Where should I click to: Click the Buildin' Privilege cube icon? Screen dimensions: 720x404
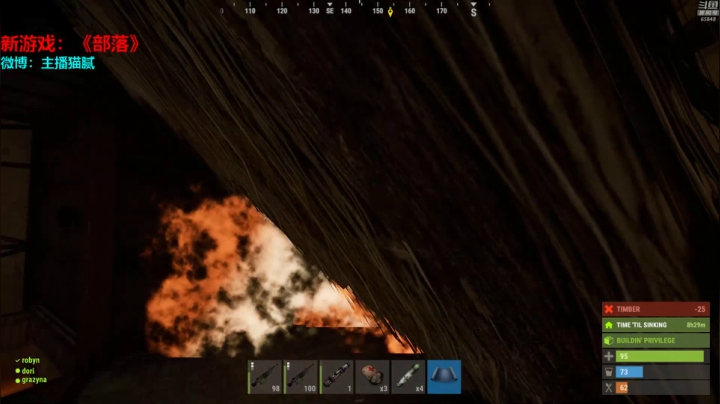(609, 341)
